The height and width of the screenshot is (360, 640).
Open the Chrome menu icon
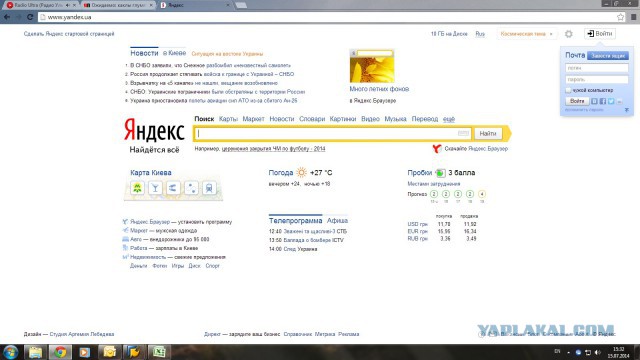(x=633, y=17)
